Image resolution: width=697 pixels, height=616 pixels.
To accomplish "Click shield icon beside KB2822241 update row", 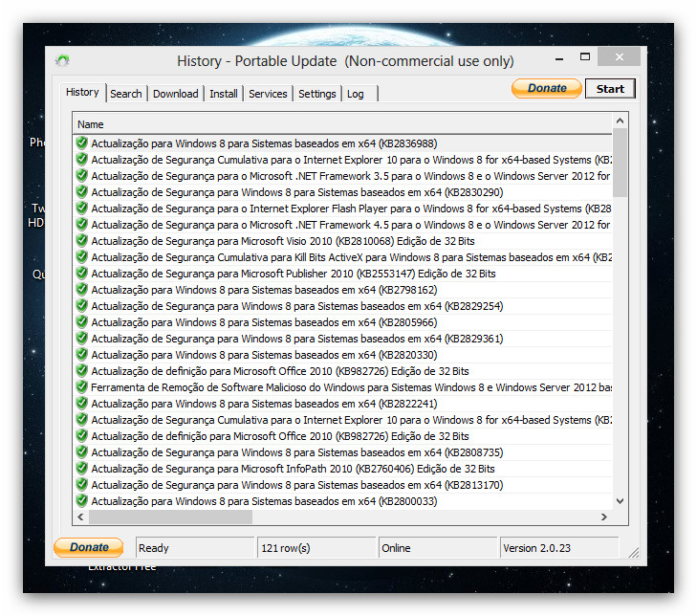I will pos(81,403).
